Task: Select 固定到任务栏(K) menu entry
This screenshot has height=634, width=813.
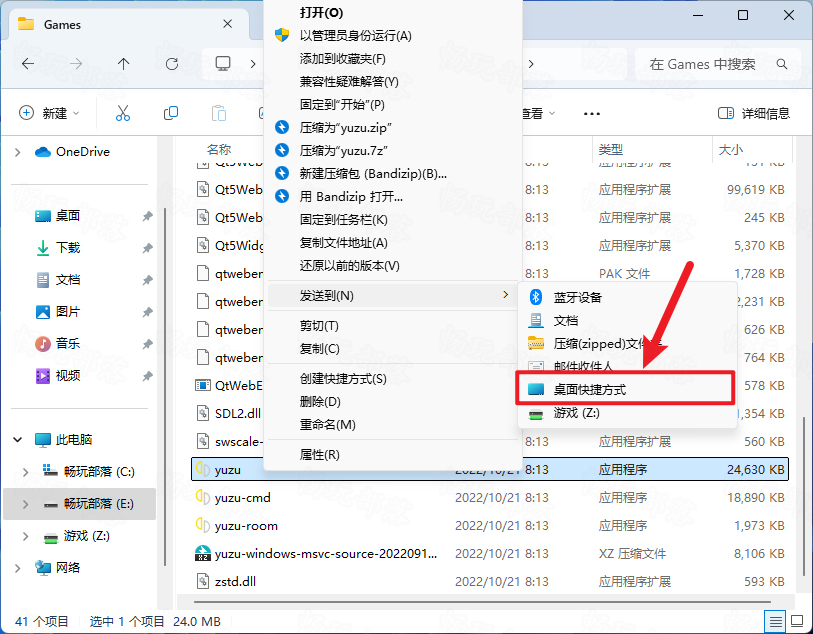Action: (x=393, y=220)
